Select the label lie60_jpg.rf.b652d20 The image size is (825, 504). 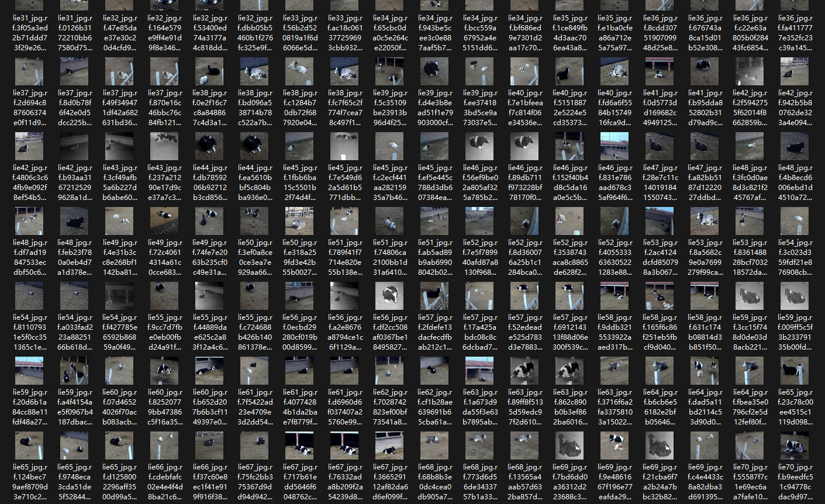coord(209,408)
